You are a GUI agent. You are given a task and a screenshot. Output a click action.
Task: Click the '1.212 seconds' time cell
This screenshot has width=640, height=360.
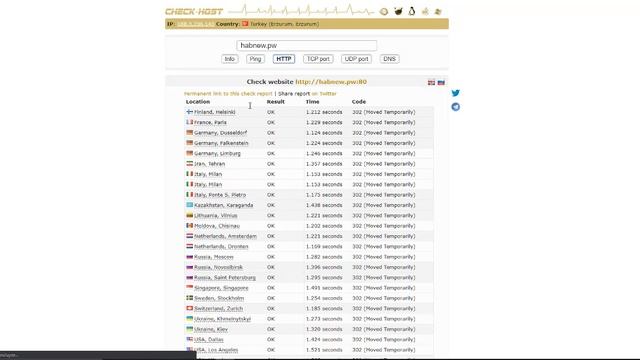pos(324,112)
